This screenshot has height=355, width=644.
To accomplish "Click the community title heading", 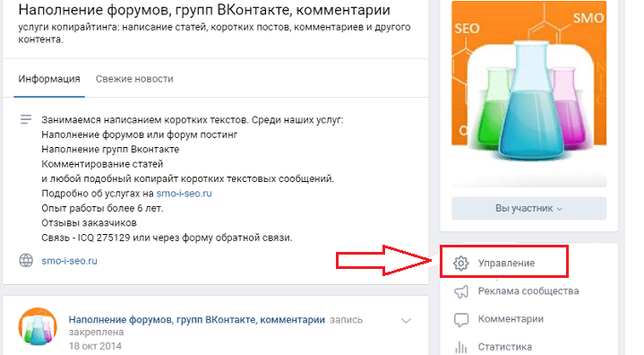I will click(204, 10).
